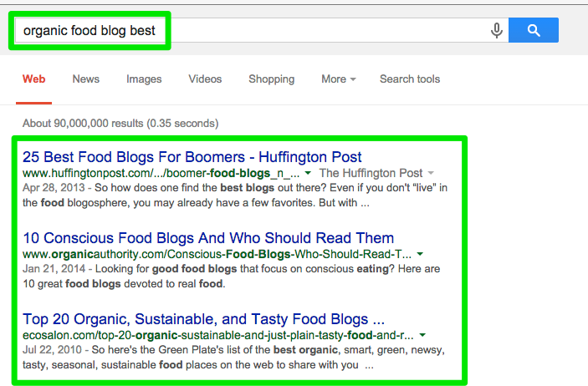Click the www.huffingtonpost.com green URL

pyautogui.click(x=161, y=173)
